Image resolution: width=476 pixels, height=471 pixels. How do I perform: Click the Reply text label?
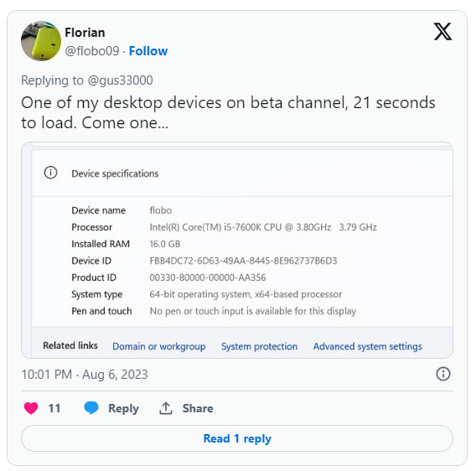tap(123, 408)
